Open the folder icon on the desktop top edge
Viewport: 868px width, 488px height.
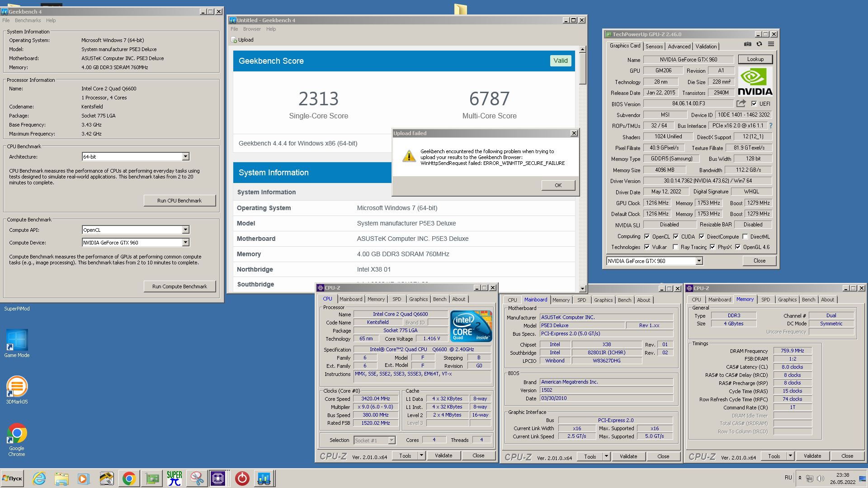coord(460,9)
